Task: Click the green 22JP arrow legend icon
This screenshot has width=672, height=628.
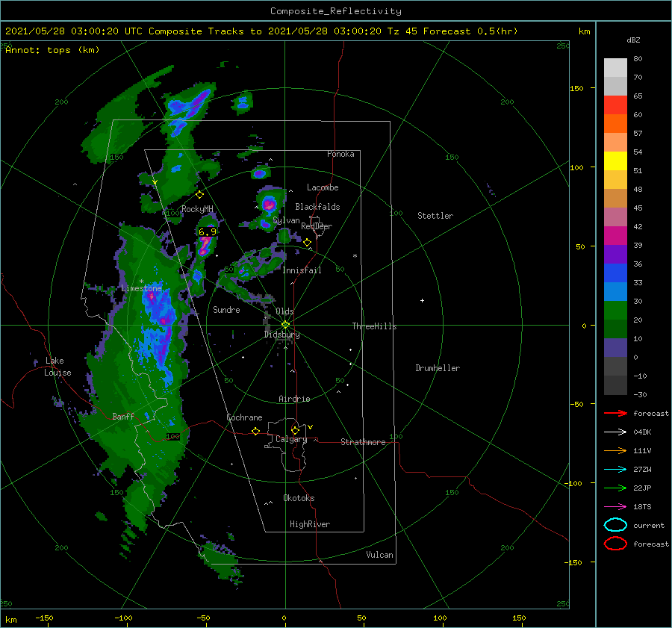Action: click(615, 488)
